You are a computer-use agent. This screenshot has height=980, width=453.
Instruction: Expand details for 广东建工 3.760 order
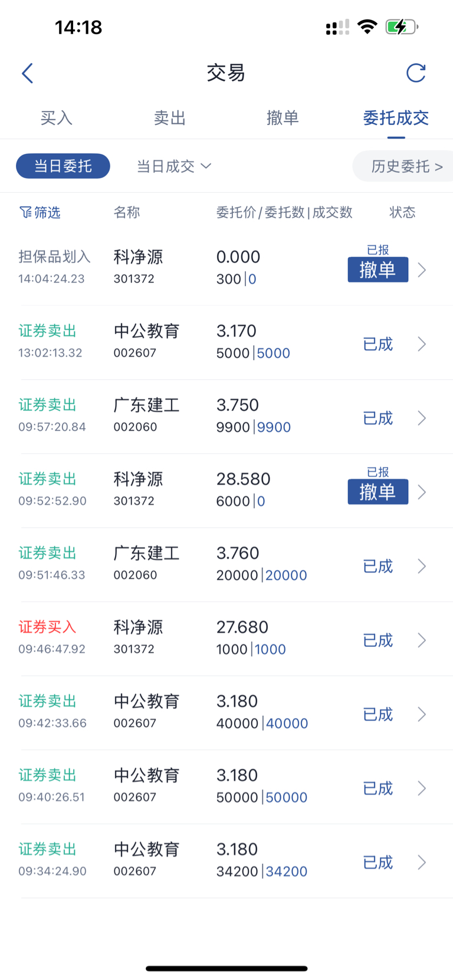(422, 566)
